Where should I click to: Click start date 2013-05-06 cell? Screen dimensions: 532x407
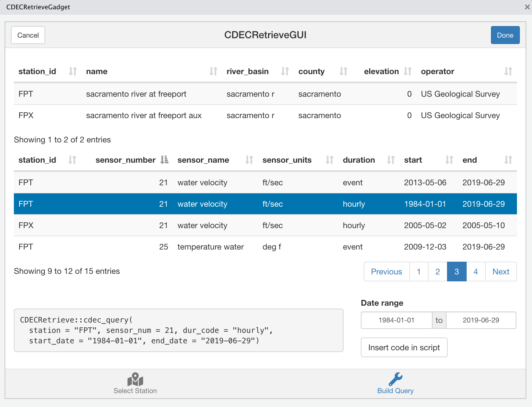(425, 183)
